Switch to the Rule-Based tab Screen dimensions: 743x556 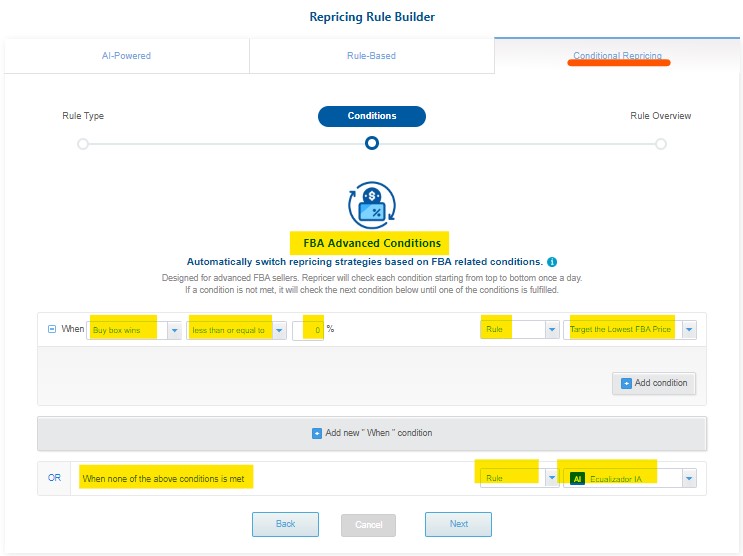[x=372, y=56]
